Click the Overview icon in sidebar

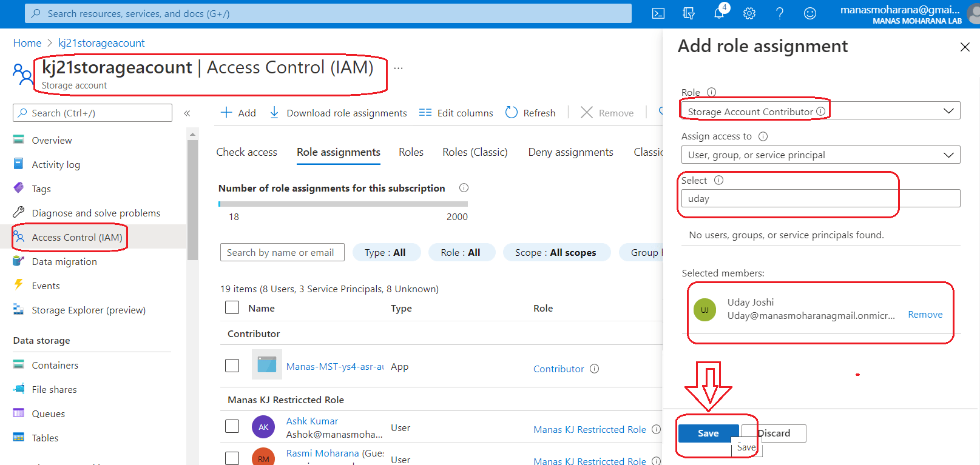point(19,140)
